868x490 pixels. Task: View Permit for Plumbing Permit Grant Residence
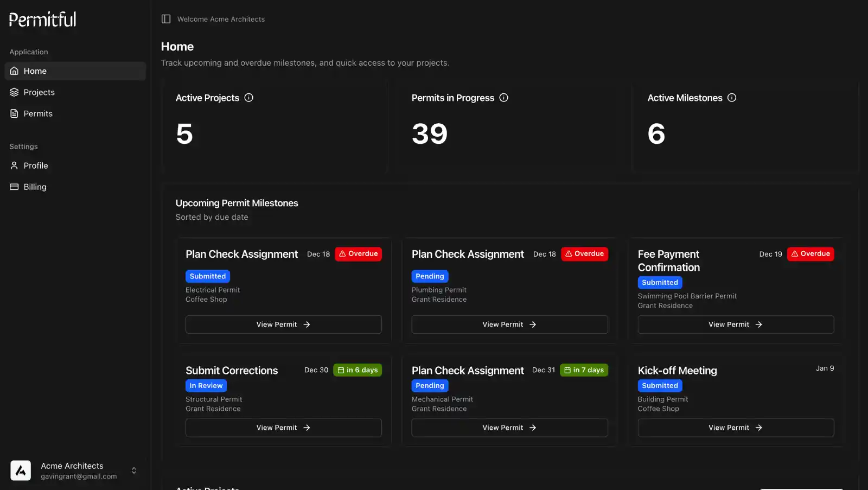pos(509,324)
